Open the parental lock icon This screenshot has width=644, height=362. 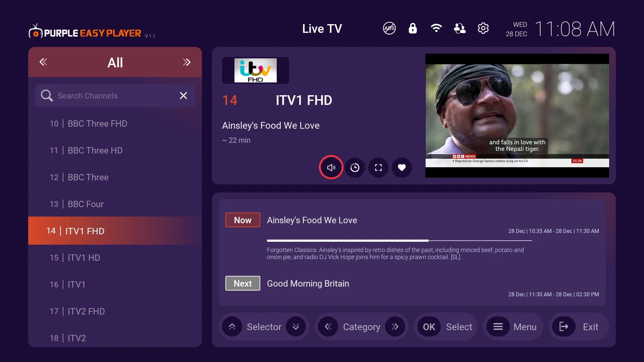click(x=413, y=28)
